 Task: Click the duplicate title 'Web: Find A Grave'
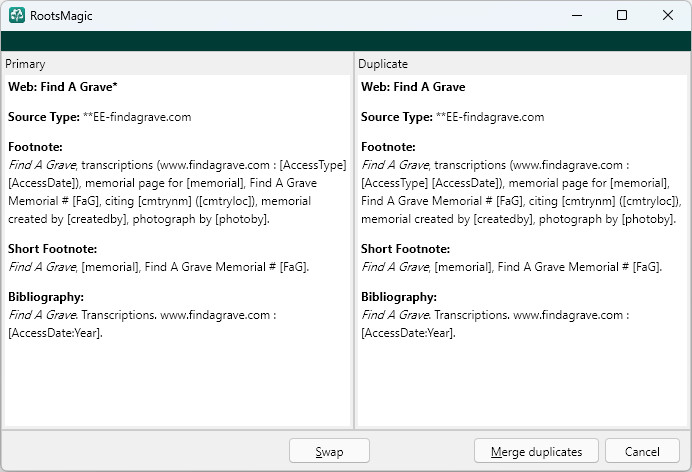413,87
